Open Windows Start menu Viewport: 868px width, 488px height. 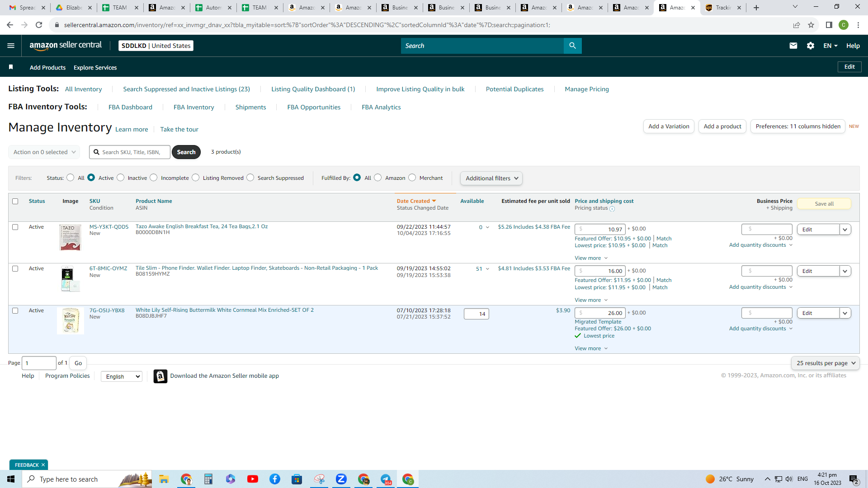pos(11,479)
